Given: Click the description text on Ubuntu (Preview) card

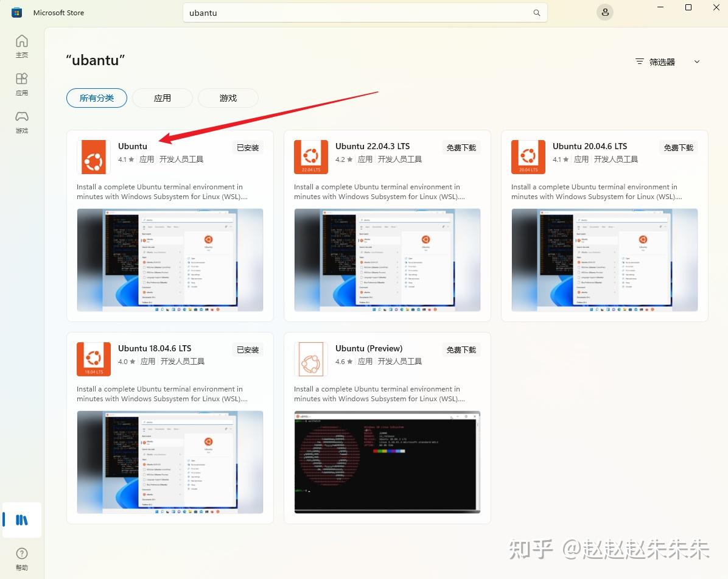Looking at the screenshot, I should click(379, 394).
